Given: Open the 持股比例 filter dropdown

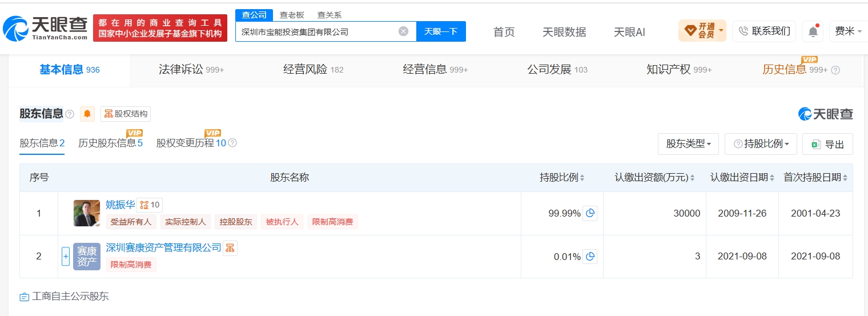Looking at the screenshot, I should (761, 144).
